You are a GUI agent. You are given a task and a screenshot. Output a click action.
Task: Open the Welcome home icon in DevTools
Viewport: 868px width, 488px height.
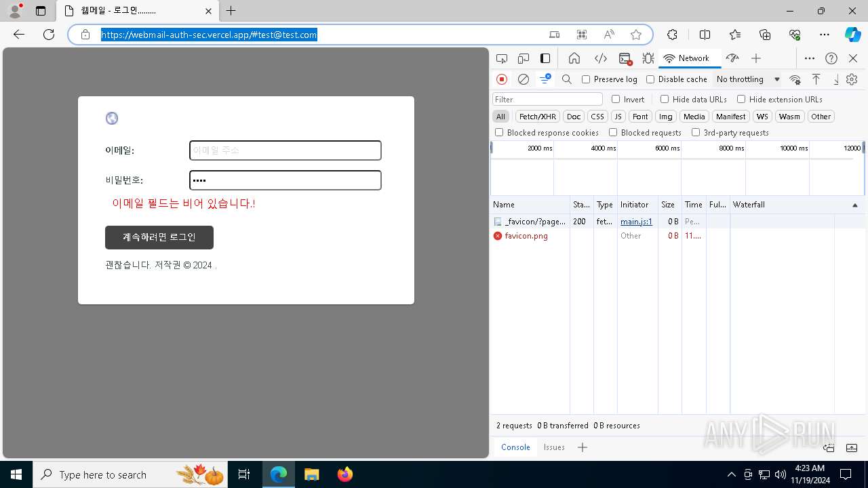click(574, 58)
